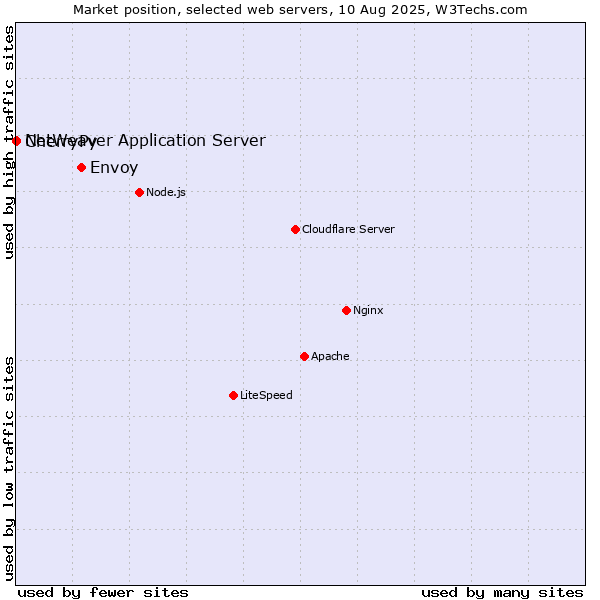
Task: Click the chart title Market position text
Action: 300,10
